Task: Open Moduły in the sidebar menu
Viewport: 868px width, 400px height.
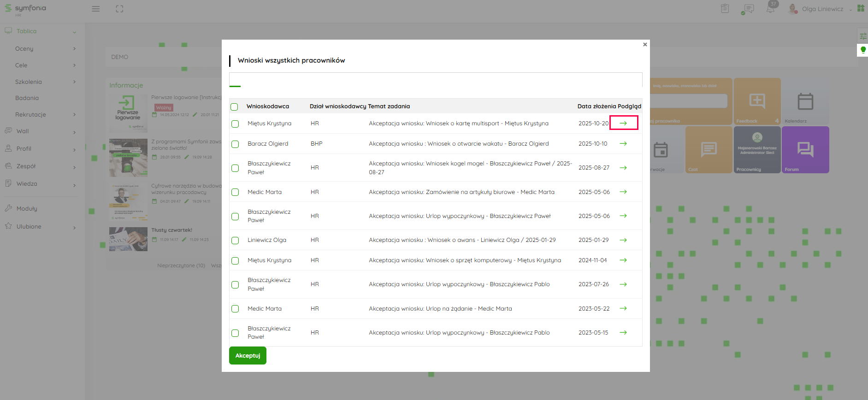Action: click(x=27, y=208)
